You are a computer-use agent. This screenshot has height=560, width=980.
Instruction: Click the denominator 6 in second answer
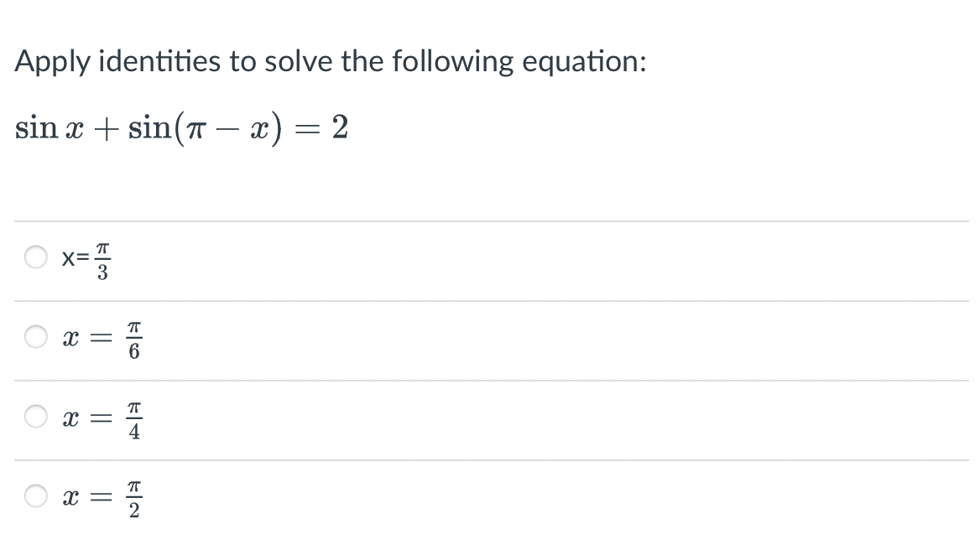[133, 352]
